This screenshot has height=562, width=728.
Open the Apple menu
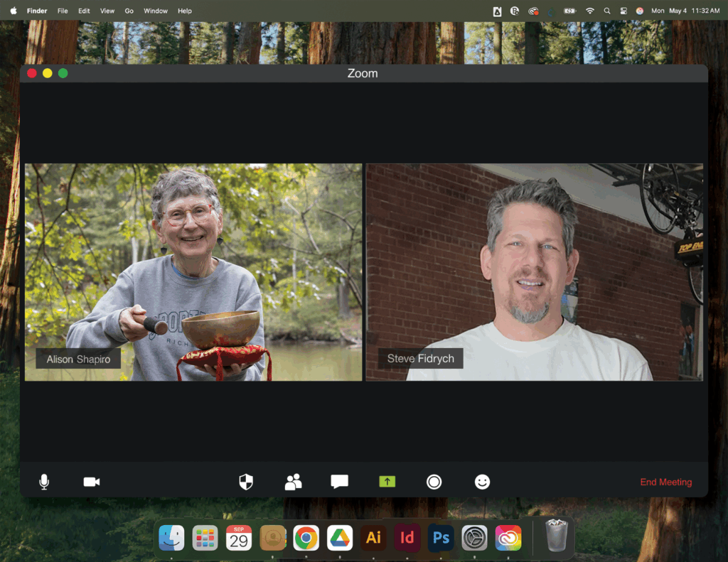tap(13, 11)
